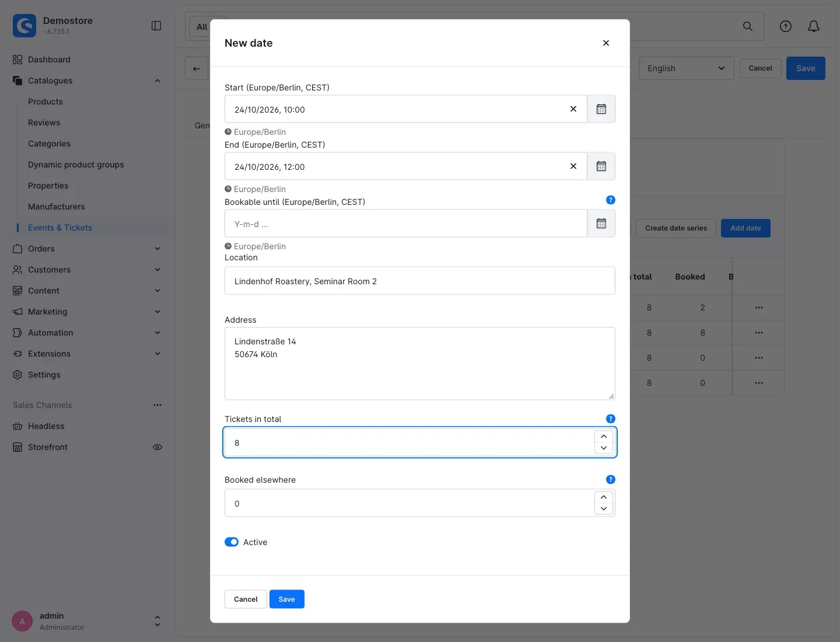This screenshot has width=840, height=642.
Task: Clear the Start date value
Action: 573,109
